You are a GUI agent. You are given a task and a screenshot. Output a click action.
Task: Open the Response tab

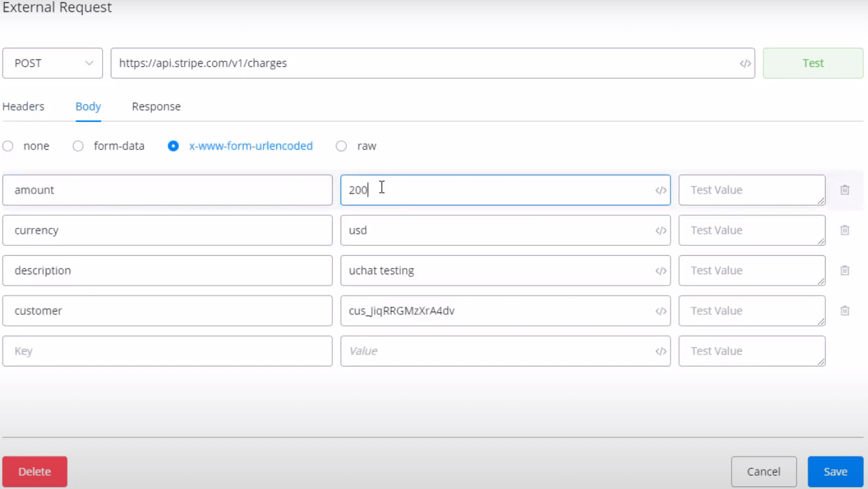pyautogui.click(x=156, y=107)
